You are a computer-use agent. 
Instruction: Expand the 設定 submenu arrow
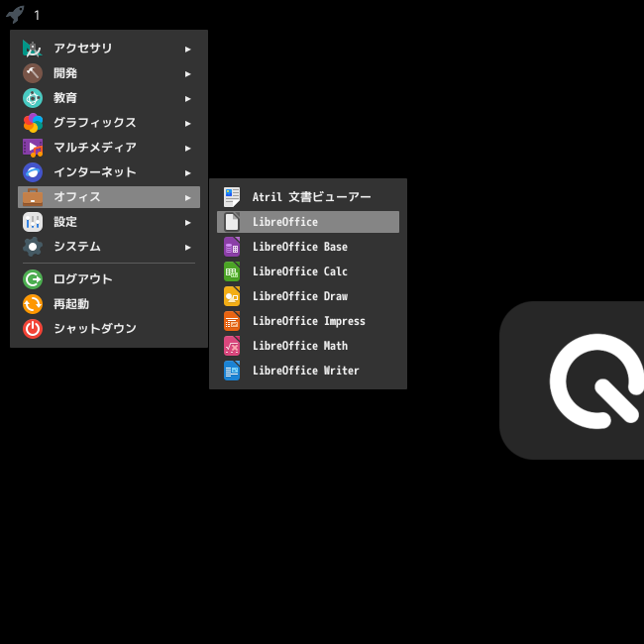[187, 222]
